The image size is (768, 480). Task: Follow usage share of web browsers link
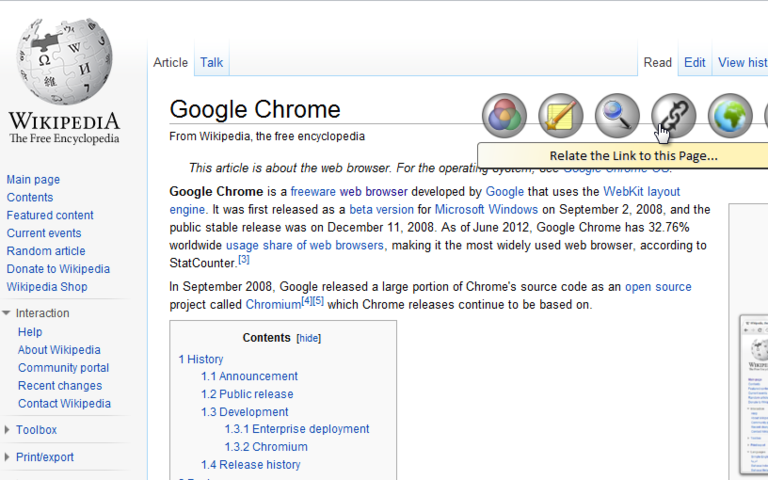[305, 245]
